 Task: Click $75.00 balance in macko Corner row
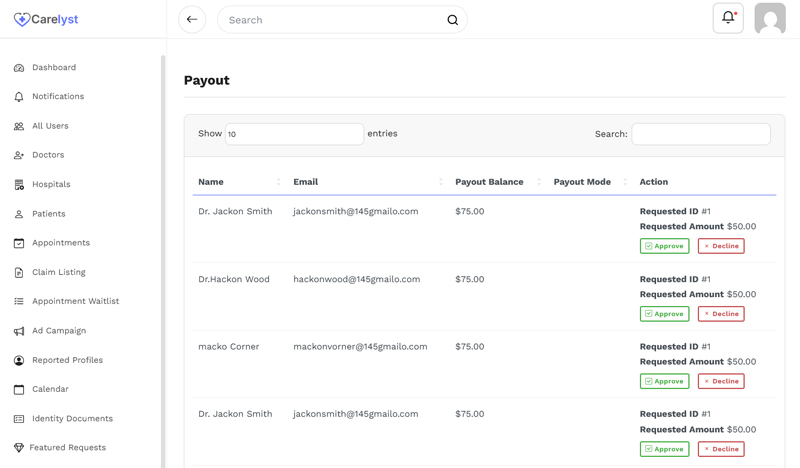[x=470, y=347]
